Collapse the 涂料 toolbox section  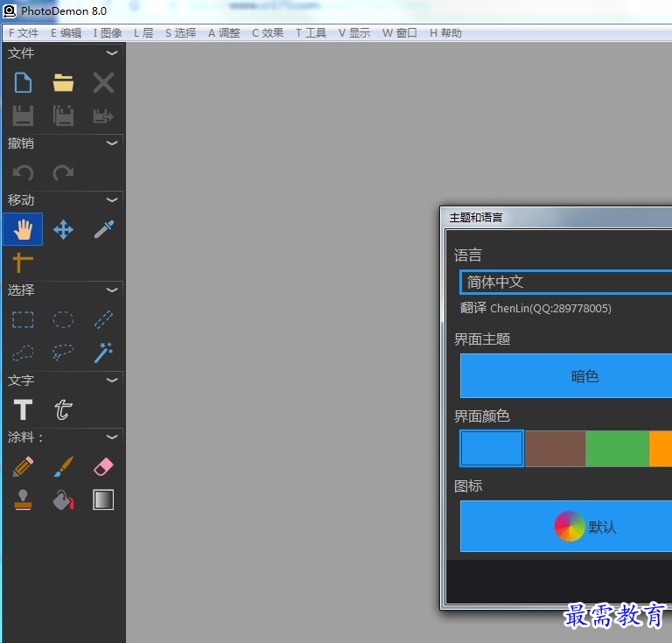[x=112, y=437]
